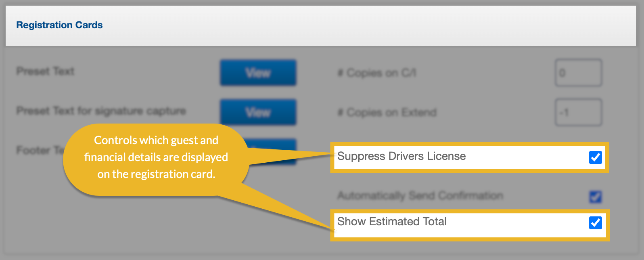Toggle the Show Estimated Total checkbox
The width and height of the screenshot is (644, 260).
(x=595, y=222)
